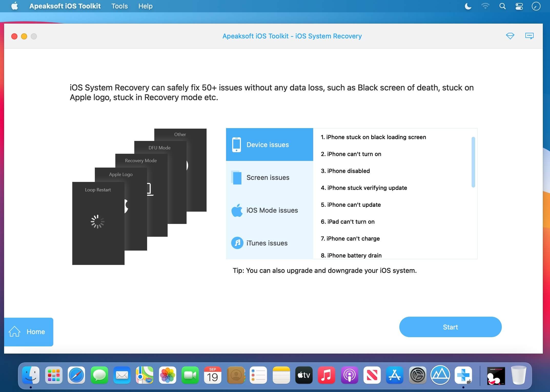This screenshot has height=392, width=550.
Task: Open Control Center from menu bar
Action: point(519,6)
